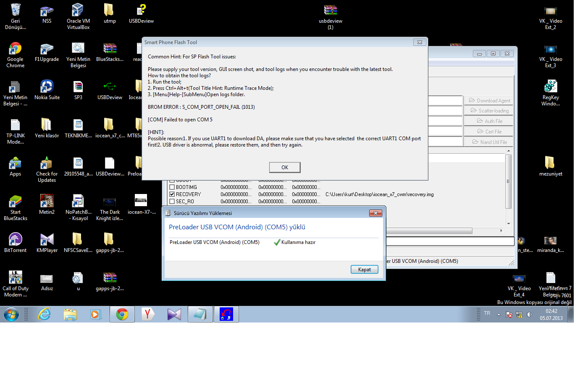Open the Windows Start menu
This screenshot has height=367, width=588.
[11, 314]
